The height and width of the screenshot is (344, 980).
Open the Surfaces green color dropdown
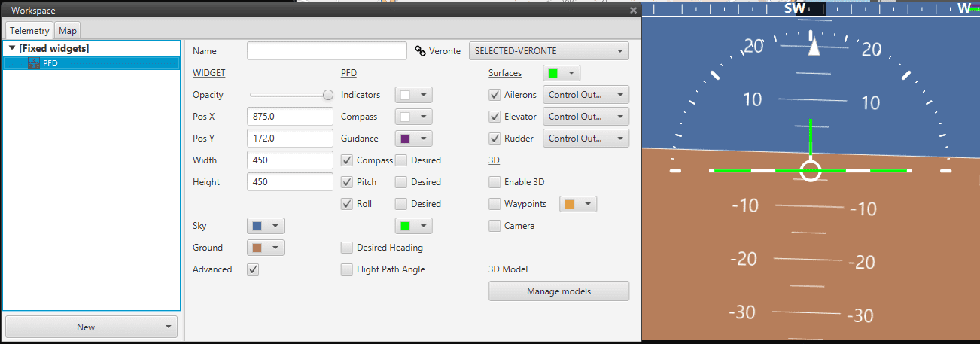[562, 73]
